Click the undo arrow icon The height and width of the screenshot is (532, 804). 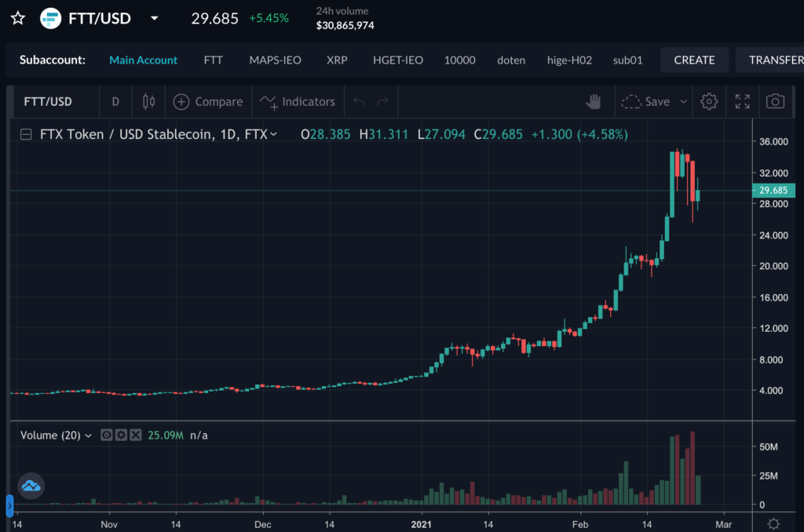(359, 101)
